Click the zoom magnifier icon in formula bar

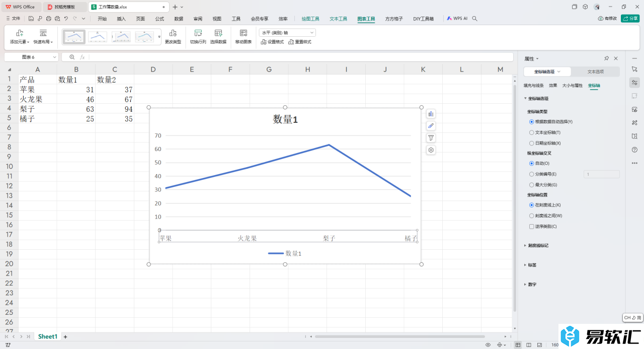tap(72, 57)
